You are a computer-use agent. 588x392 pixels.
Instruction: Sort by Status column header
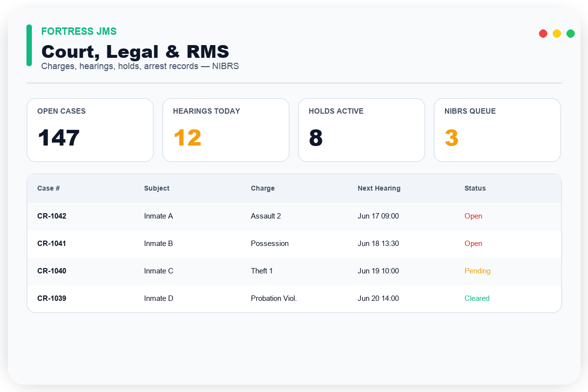[475, 188]
